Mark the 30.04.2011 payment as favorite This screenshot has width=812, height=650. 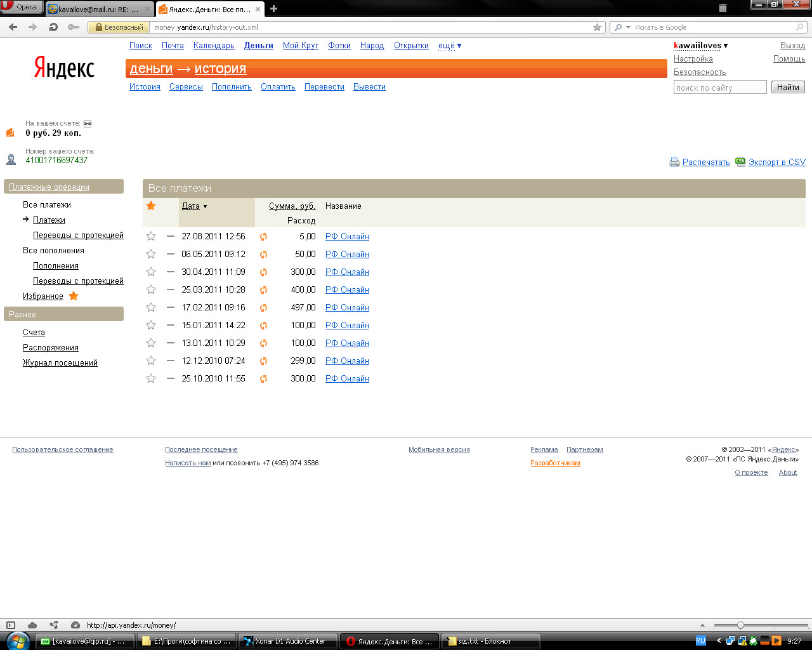151,272
